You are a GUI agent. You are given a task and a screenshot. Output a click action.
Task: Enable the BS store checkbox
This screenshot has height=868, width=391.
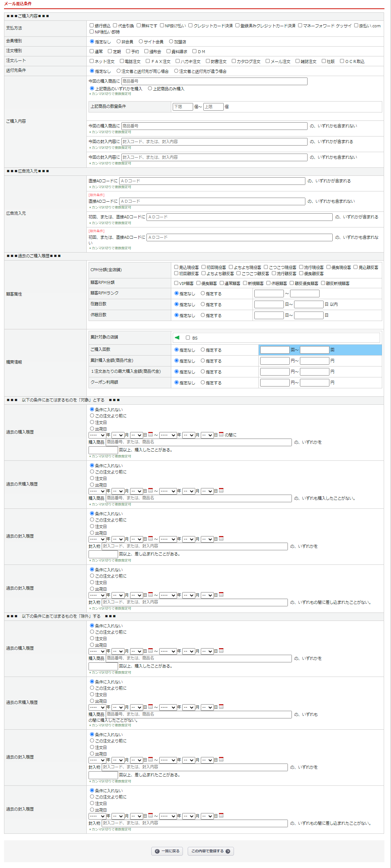[x=188, y=338]
